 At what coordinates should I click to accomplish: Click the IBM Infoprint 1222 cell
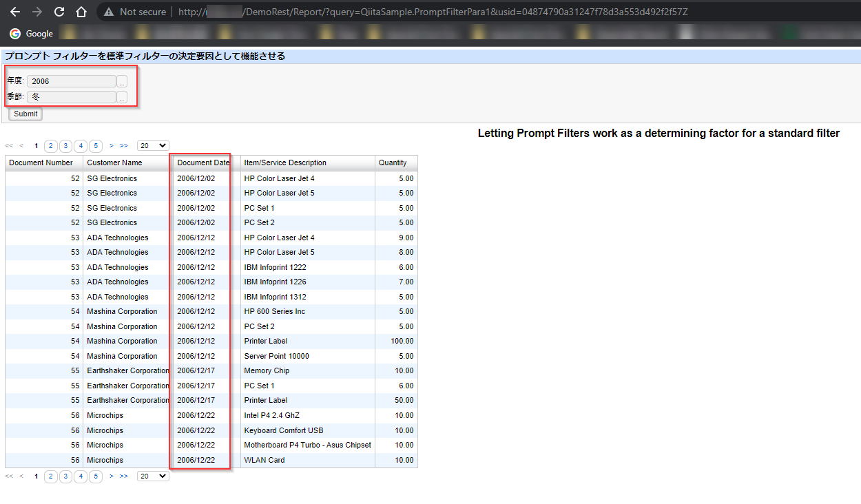click(307, 267)
